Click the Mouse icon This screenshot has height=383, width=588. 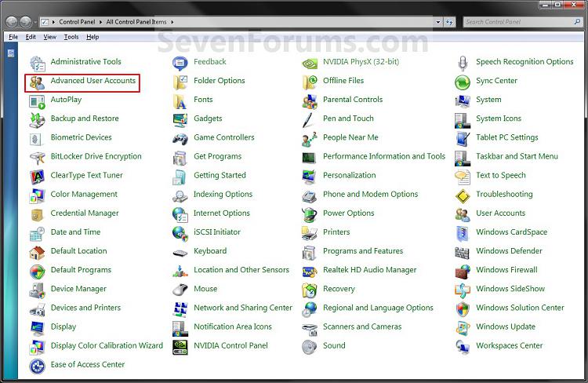click(180, 290)
